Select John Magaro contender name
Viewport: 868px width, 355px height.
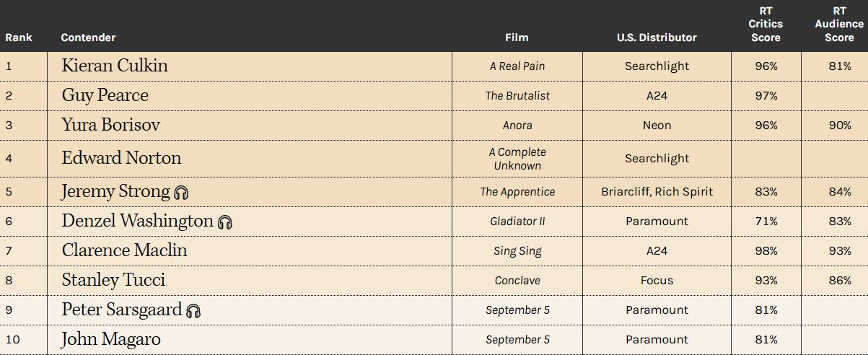coord(111,339)
